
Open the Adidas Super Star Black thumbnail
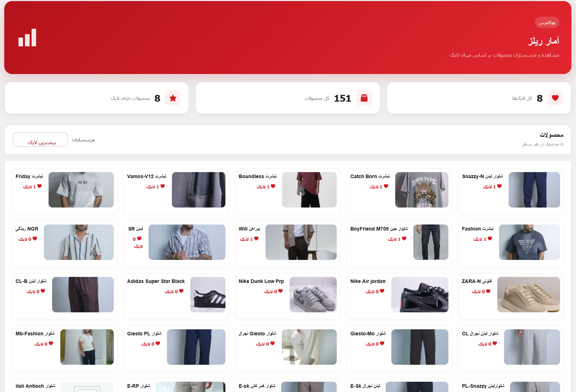pos(208,295)
